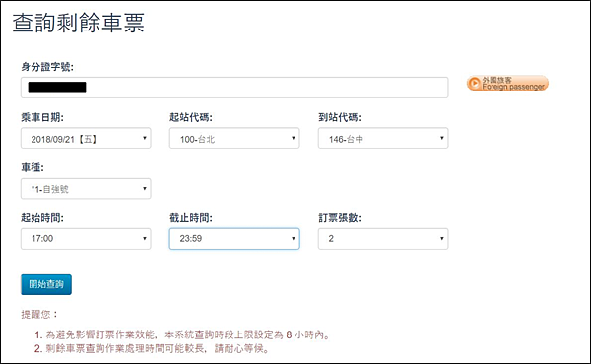Click the arrow of 車種 select box
Viewport: 591px width, 364px height.
click(x=145, y=188)
